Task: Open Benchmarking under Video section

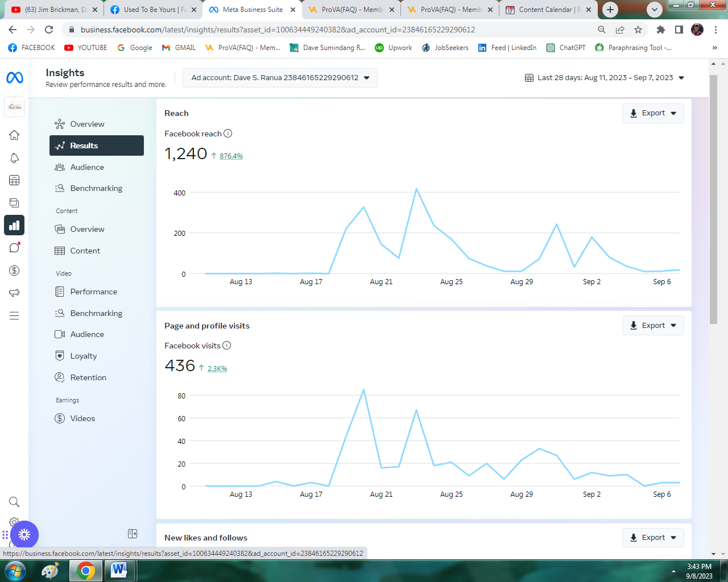Action: coord(97,313)
